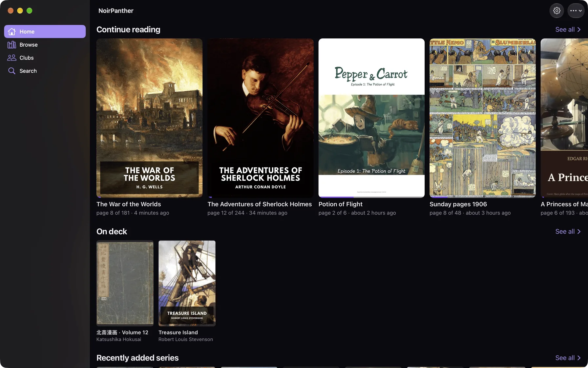Click the title "Potion of Flight"
This screenshot has width=588, height=368.
coord(341,204)
